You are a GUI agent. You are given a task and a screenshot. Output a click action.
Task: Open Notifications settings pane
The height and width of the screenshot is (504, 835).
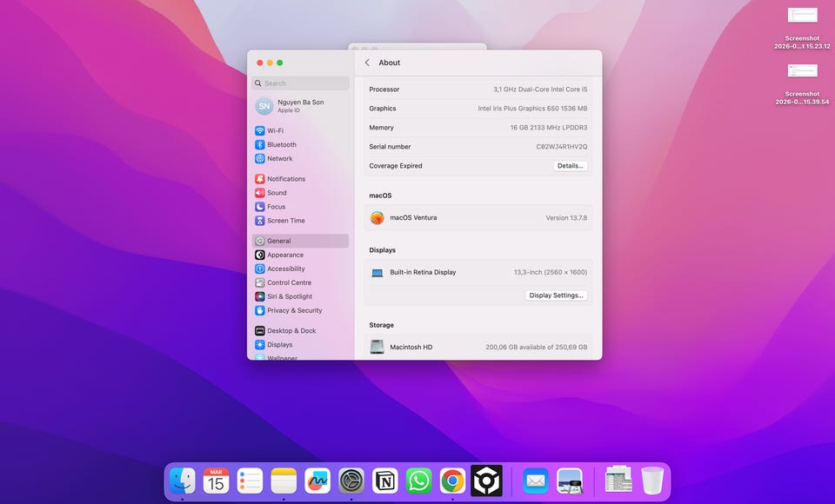click(285, 179)
